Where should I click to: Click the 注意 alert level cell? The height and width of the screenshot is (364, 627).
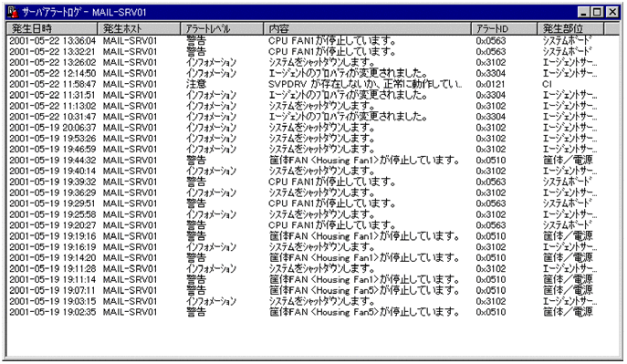[x=196, y=84]
